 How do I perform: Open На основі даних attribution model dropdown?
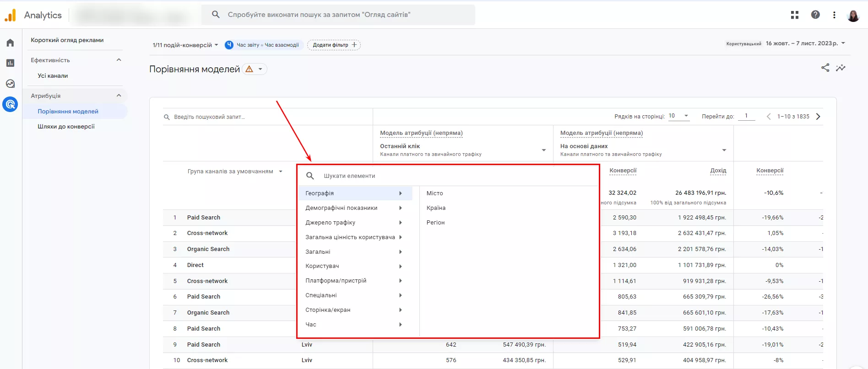(643, 150)
